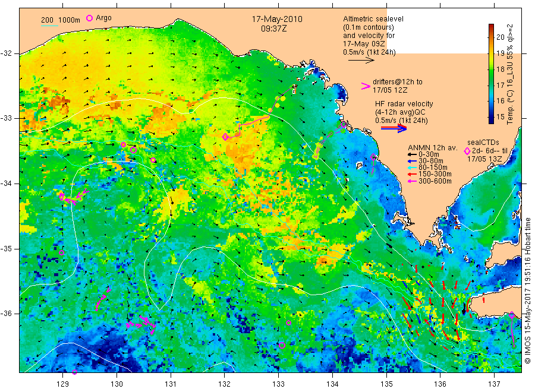
Task: Click seal diamond marker near Kangaroo Island
Action: point(512,315)
